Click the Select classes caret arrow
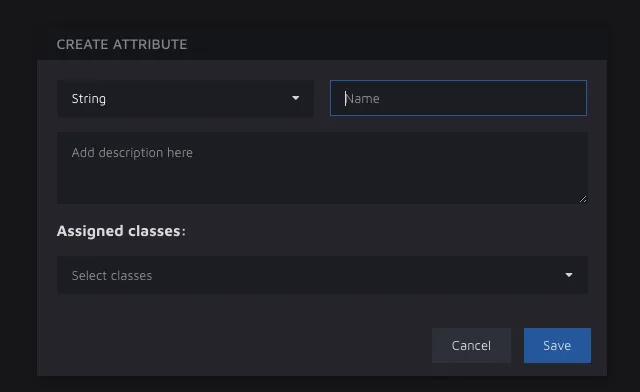Screen dimensions: 640x392 tap(569, 275)
